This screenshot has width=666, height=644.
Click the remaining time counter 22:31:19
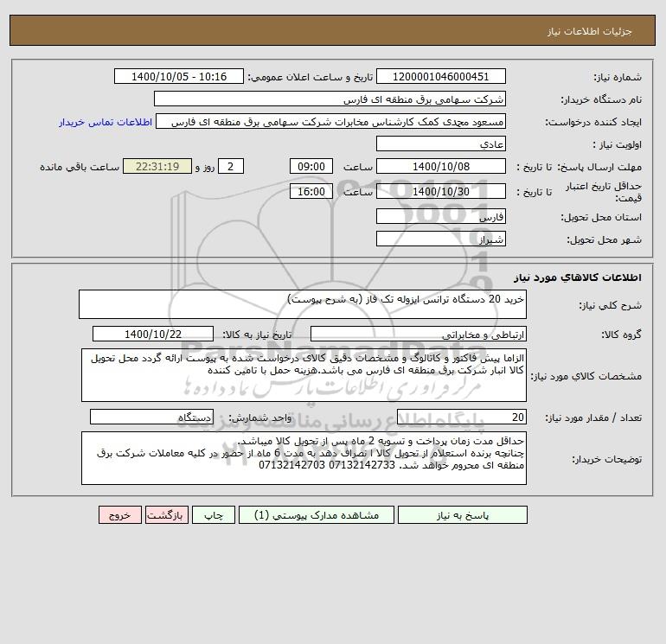(157, 167)
